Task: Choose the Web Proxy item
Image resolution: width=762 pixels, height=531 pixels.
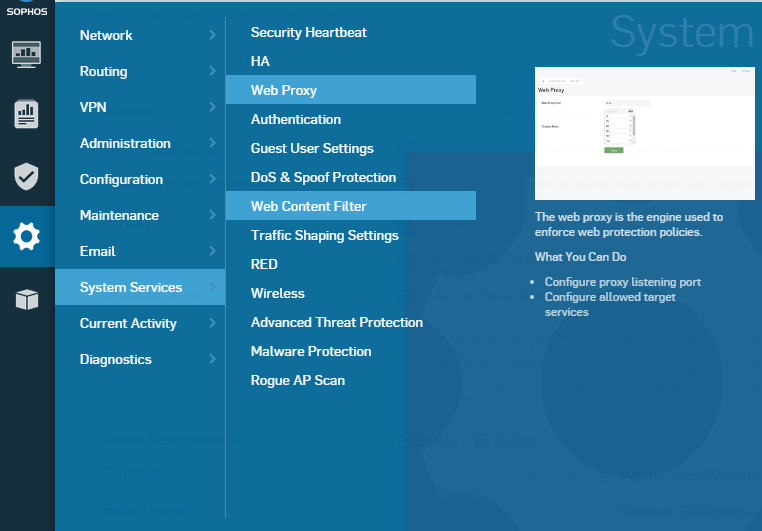Action: point(351,89)
